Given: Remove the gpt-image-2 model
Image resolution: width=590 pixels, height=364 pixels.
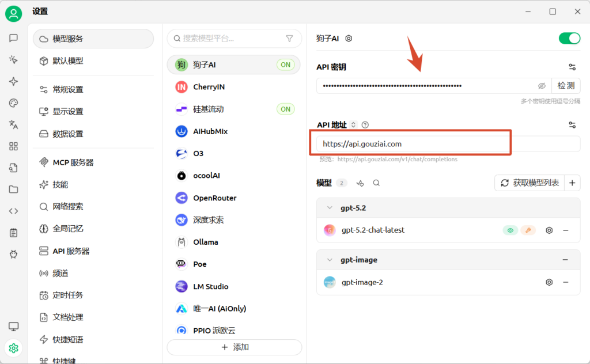Looking at the screenshot, I should pos(566,282).
